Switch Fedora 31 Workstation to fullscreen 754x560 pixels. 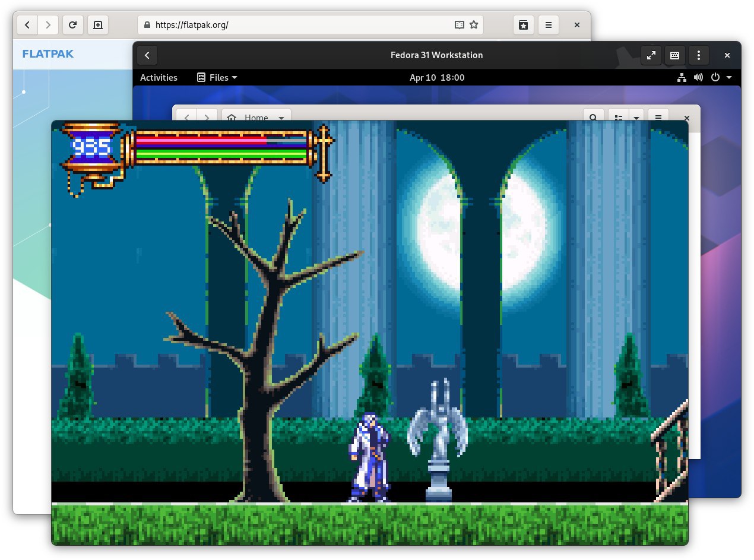pos(651,55)
